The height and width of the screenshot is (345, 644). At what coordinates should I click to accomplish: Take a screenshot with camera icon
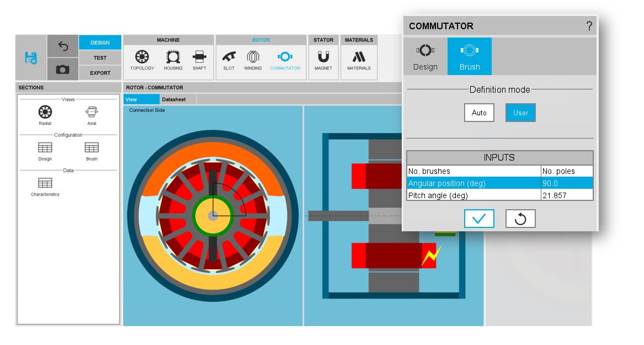point(63,70)
